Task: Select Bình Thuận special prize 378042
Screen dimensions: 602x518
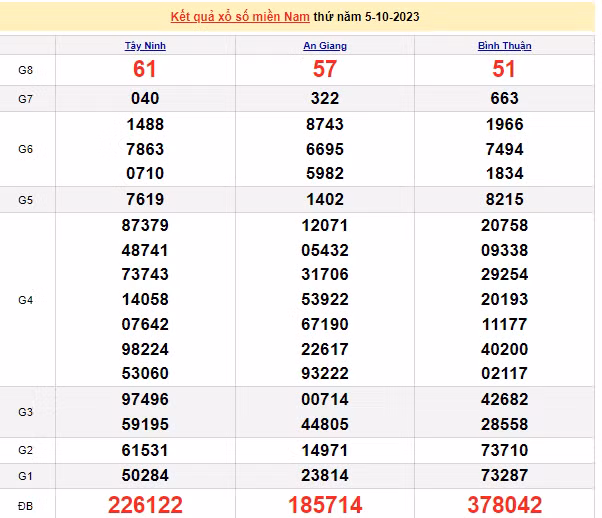Action: coord(504,502)
